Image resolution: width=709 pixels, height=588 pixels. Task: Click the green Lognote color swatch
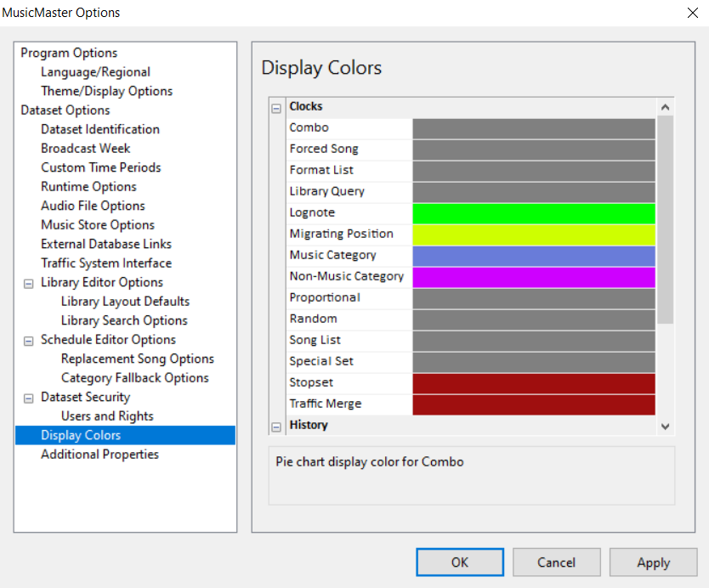point(533,213)
